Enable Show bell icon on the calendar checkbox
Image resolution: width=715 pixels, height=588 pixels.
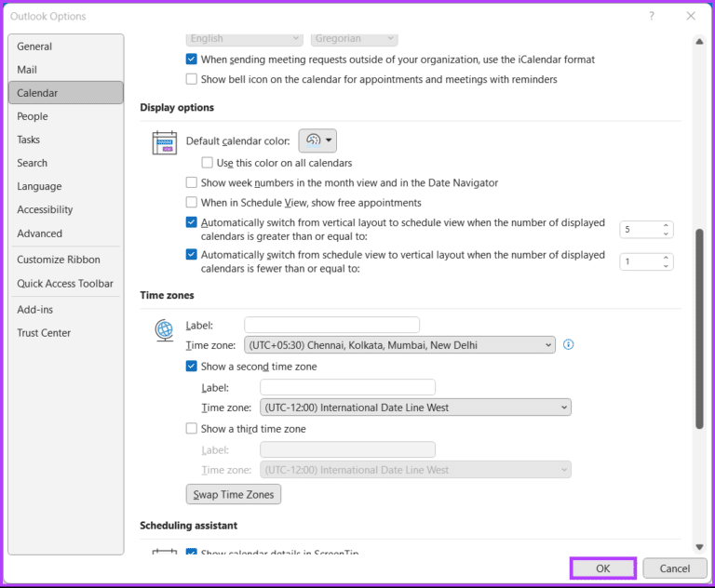[x=192, y=79]
